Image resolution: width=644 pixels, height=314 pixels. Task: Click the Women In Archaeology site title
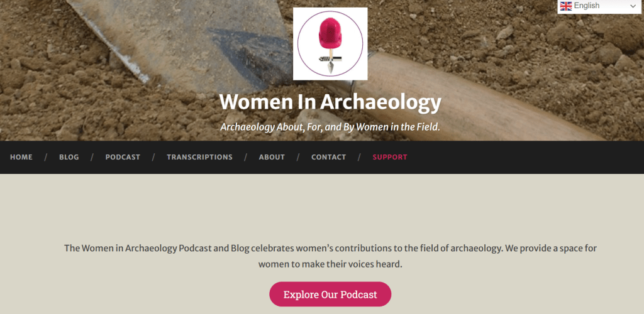point(330,102)
